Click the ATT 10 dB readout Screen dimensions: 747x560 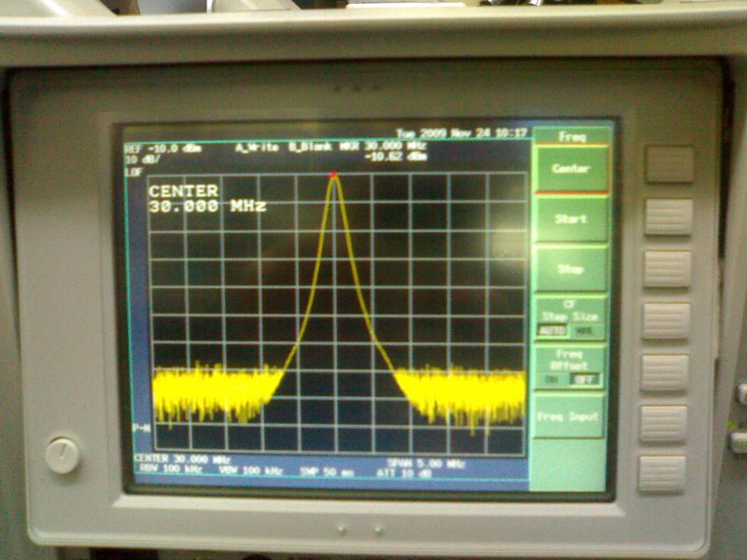coord(404,474)
